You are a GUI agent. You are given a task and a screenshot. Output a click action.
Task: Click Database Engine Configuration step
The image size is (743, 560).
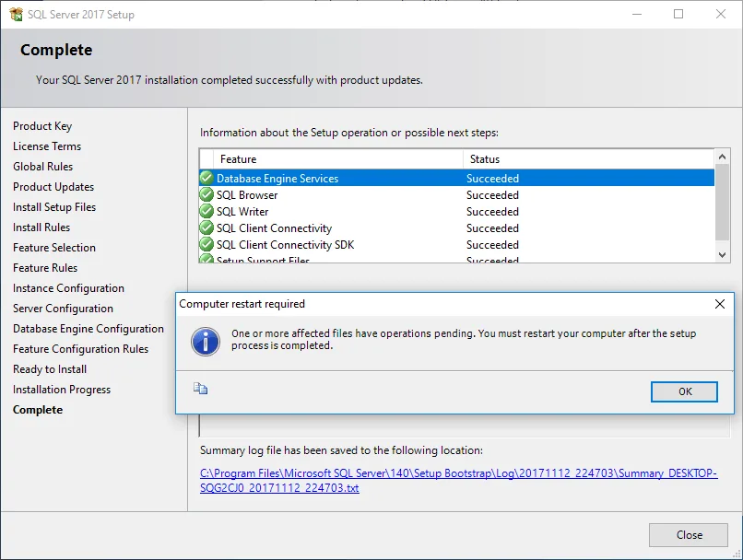pyautogui.click(x=88, y=329)
